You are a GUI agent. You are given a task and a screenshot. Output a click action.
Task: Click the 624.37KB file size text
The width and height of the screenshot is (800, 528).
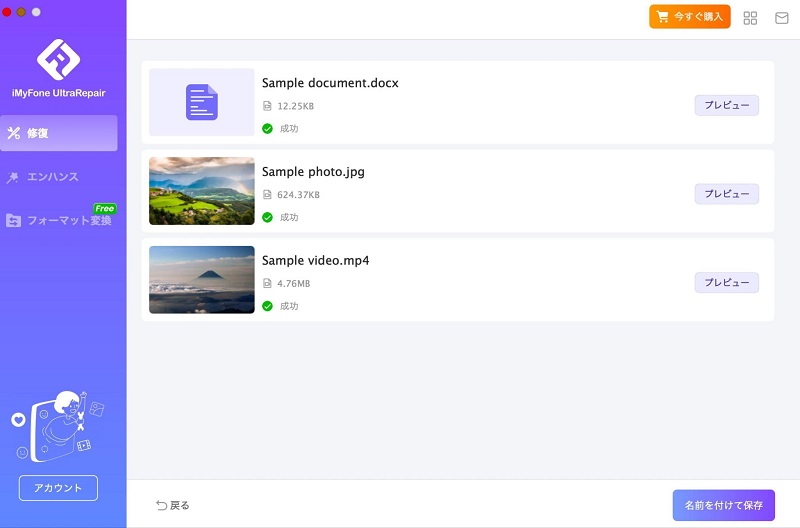(298, 195)
